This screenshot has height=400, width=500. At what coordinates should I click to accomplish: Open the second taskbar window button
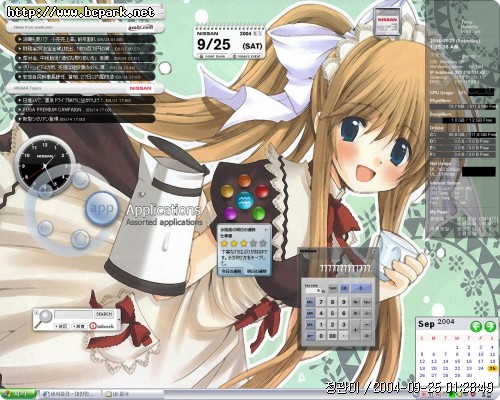click(132, 394)
